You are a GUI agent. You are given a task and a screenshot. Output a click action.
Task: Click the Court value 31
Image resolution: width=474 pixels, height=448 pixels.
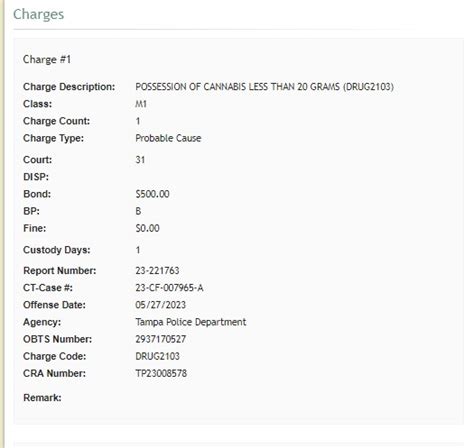tap(140, 160)
